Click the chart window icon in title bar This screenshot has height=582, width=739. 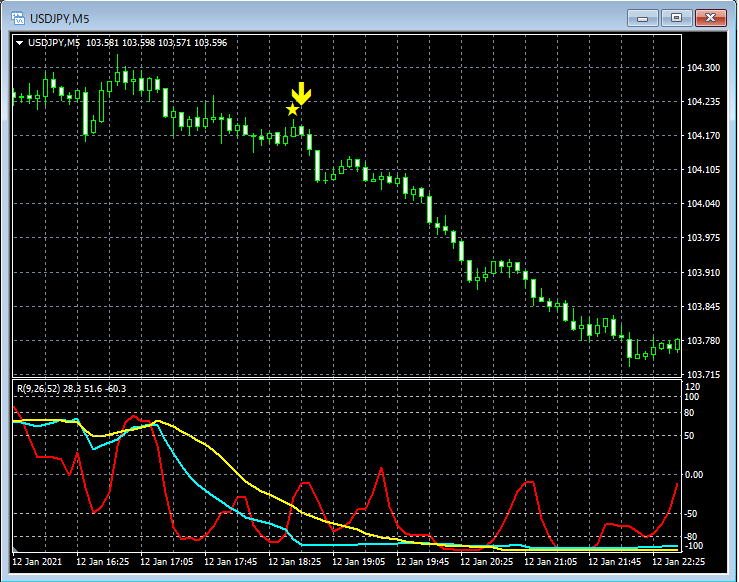[17, 18]
